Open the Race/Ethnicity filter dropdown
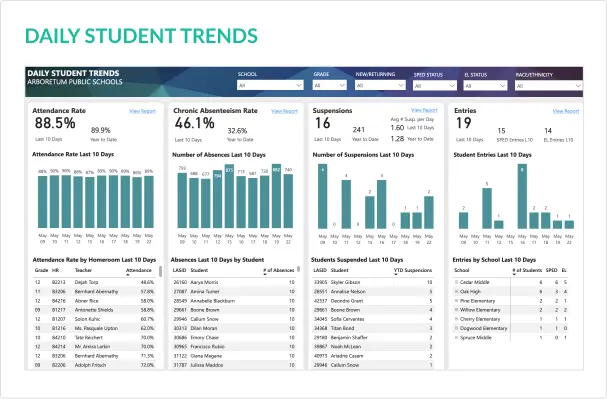Image resolution: width=607 pixels, height=399 pixels. (x=549, y=86)
